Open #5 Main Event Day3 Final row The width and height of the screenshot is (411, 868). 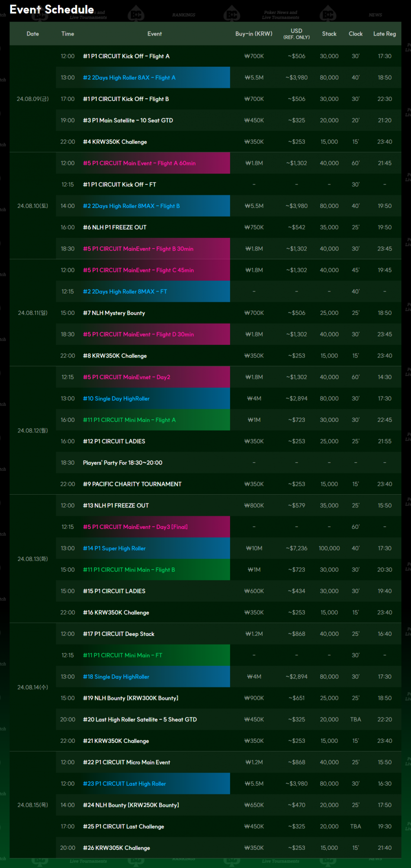tap(135, 527)
